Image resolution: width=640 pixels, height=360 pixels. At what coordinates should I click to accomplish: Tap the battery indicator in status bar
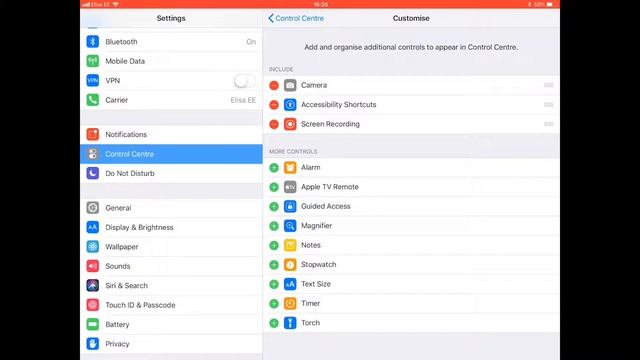click(549, 4)
